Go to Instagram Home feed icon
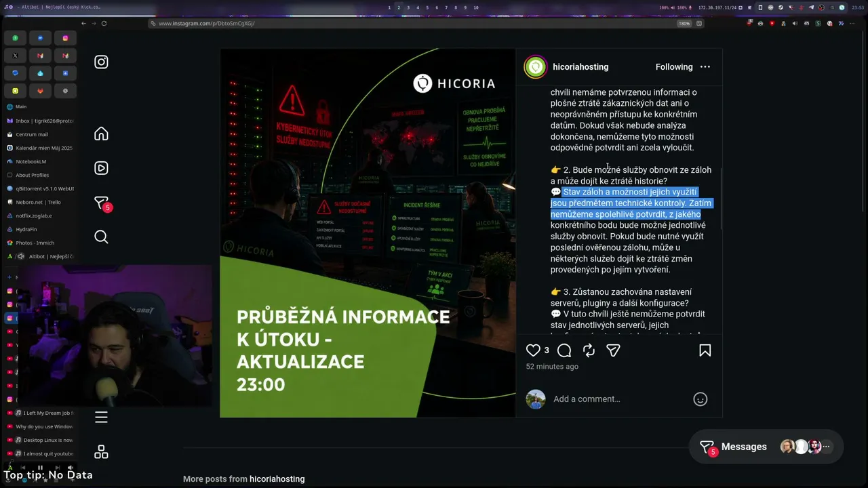 tap(101, 134)
